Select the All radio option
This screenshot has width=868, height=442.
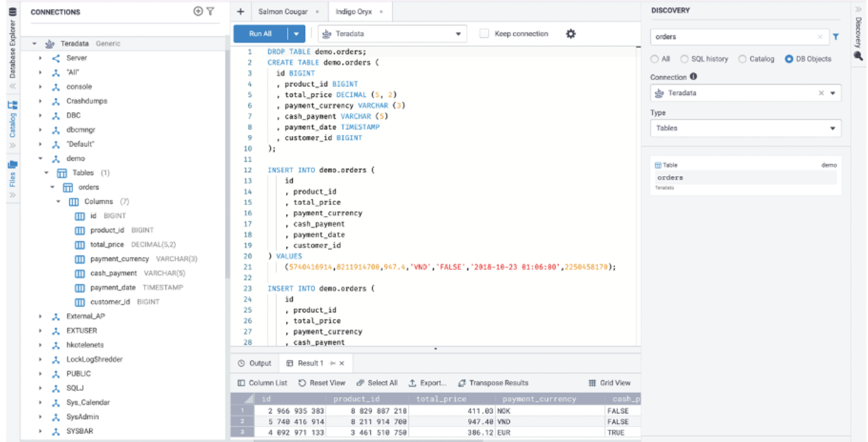(x=655, y=59)
